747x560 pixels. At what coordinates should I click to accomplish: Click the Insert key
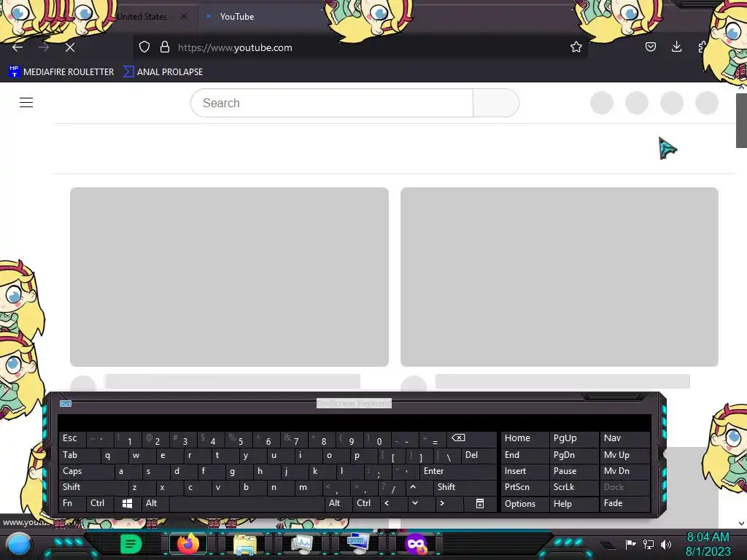[x=525, y=471]
